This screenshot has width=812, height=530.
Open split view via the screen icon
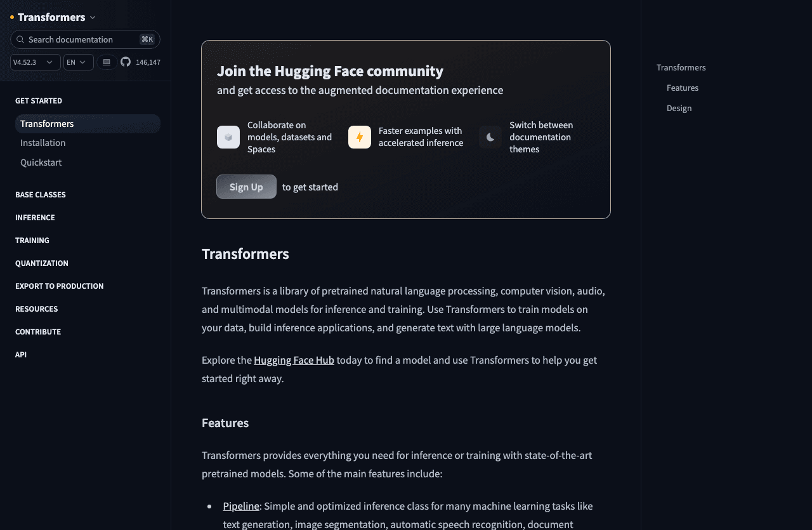tap(106, 62)
